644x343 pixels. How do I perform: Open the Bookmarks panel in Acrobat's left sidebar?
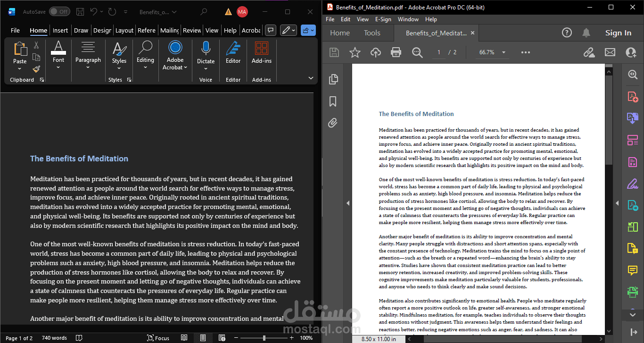tap(333, 101)
